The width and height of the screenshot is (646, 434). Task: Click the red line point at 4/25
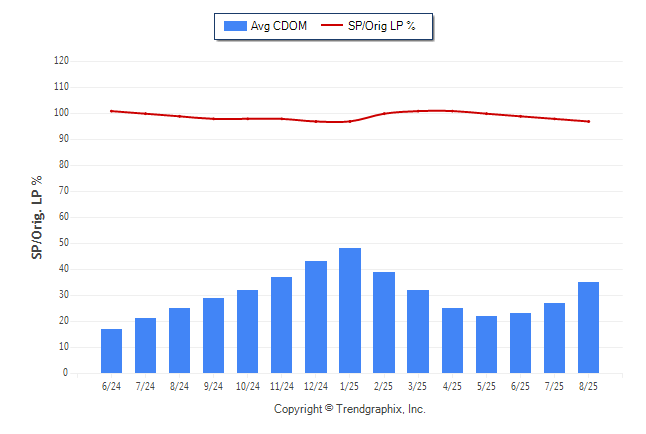452,111
